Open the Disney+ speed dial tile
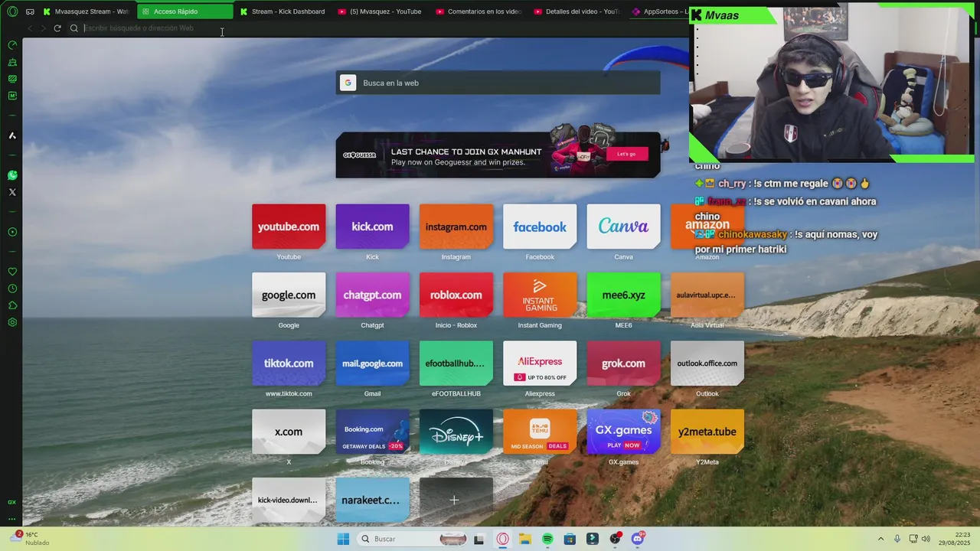Screen dimensions: 980x551 pos(456,432)
